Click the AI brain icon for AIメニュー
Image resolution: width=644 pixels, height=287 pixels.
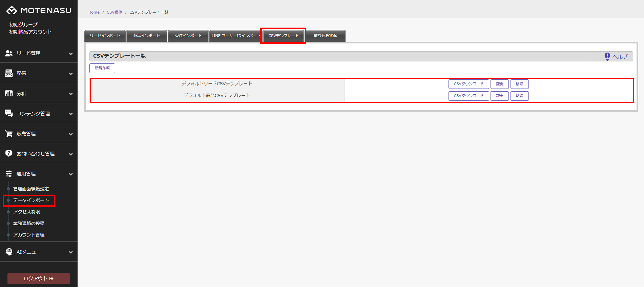point(9,252)
